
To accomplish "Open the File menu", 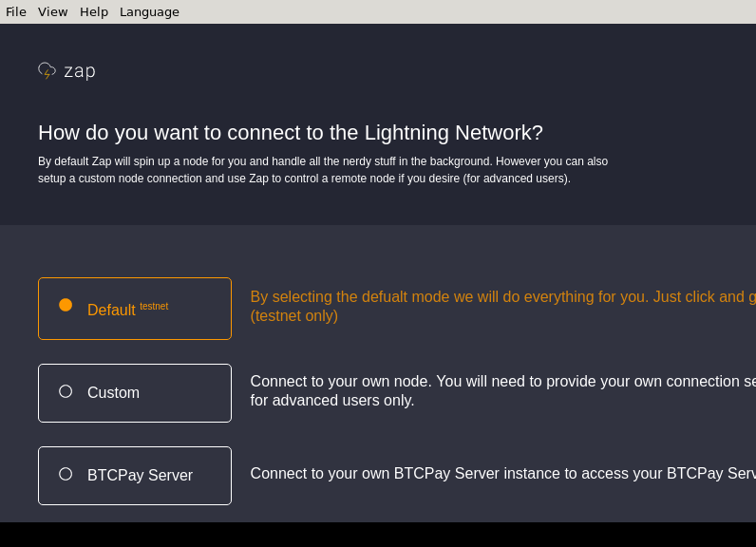I will point(16,11).
